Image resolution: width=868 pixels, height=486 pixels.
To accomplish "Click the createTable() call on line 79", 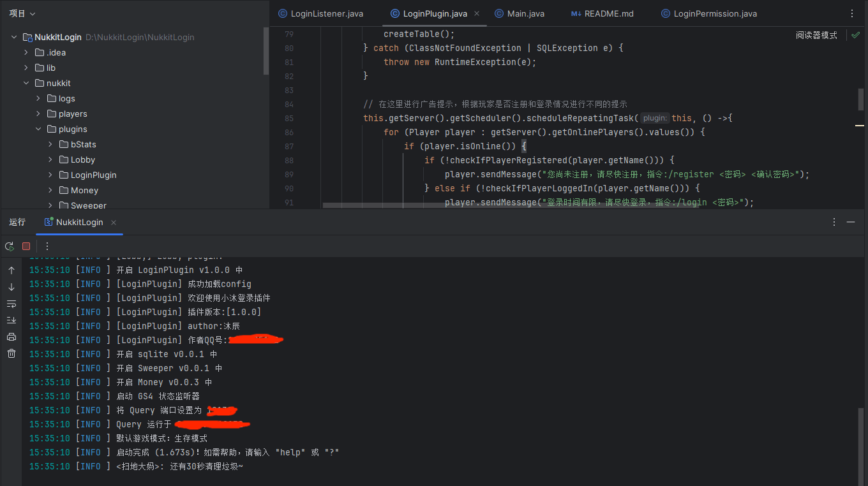I will click(419, 34).
